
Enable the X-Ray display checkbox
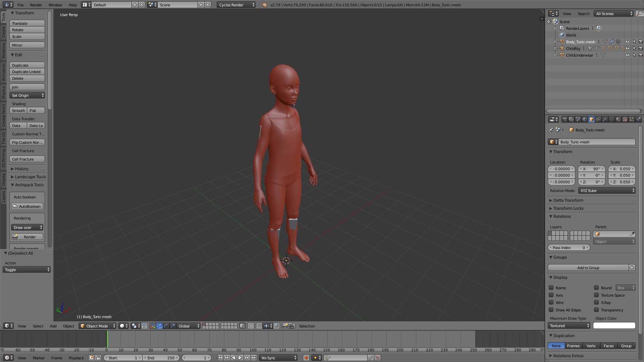pos(596,302)
